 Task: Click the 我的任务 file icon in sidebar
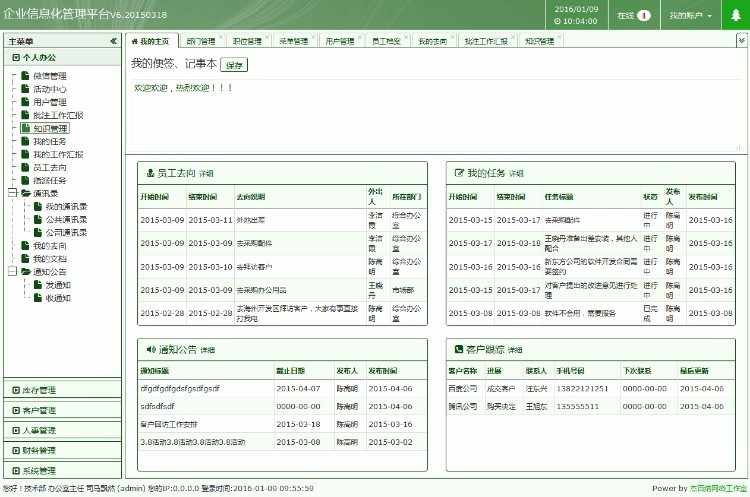pyautogui.click(x=25, y=141)
